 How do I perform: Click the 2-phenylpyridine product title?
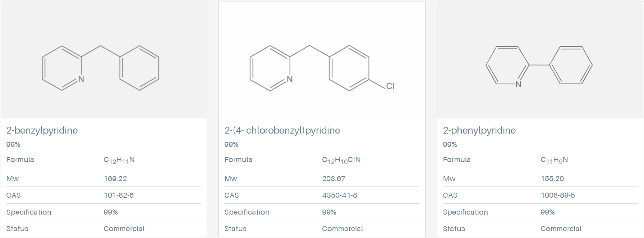[x=479, y=130]
